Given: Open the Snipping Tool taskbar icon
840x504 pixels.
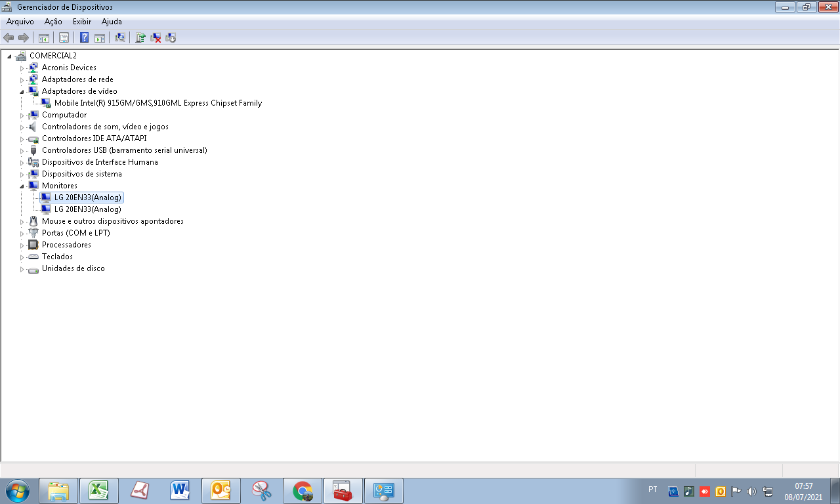Looking at the screenshot, I should pyautogui.click(x=262, y=491).
